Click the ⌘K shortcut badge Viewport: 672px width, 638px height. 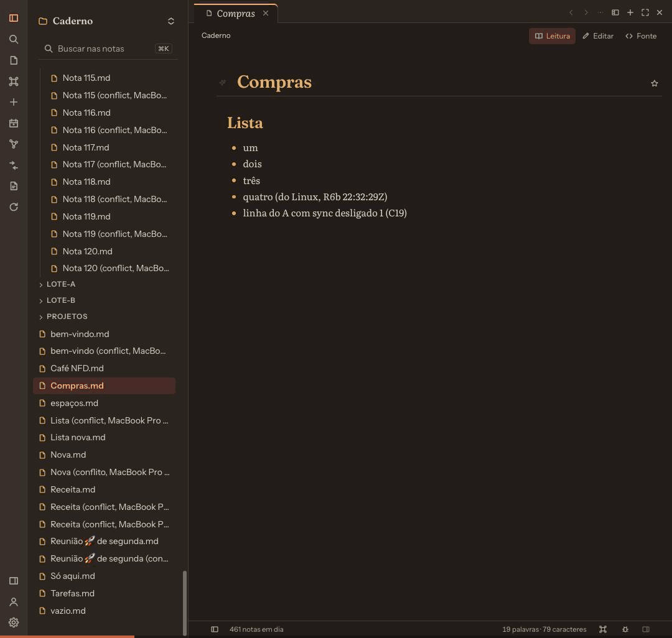[x=163, y=49]
